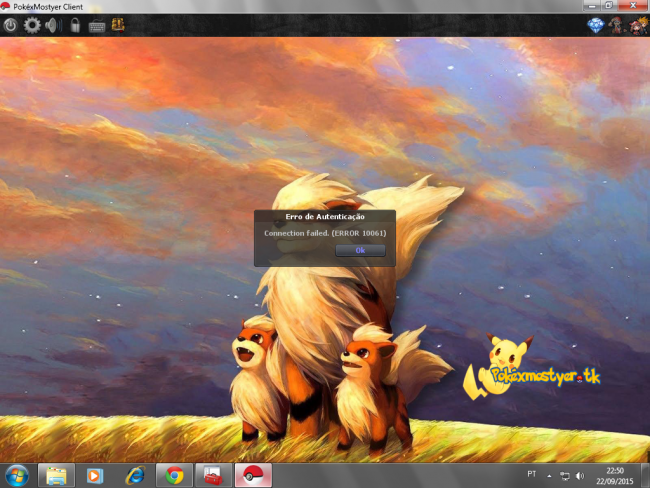Click the taskbar clock showing 22:50
This screenshot has height=488, width=650.
[x=615, y=476]
